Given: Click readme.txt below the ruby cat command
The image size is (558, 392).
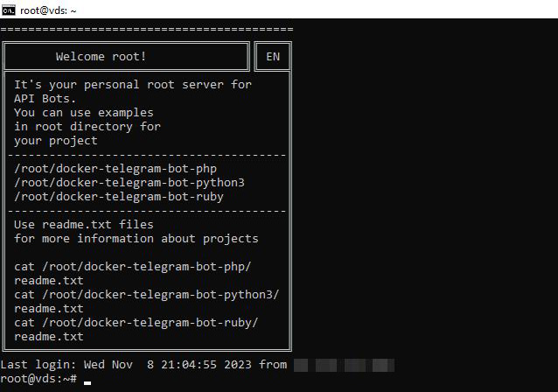Looking at the screenshot, I should coord(49,337).
